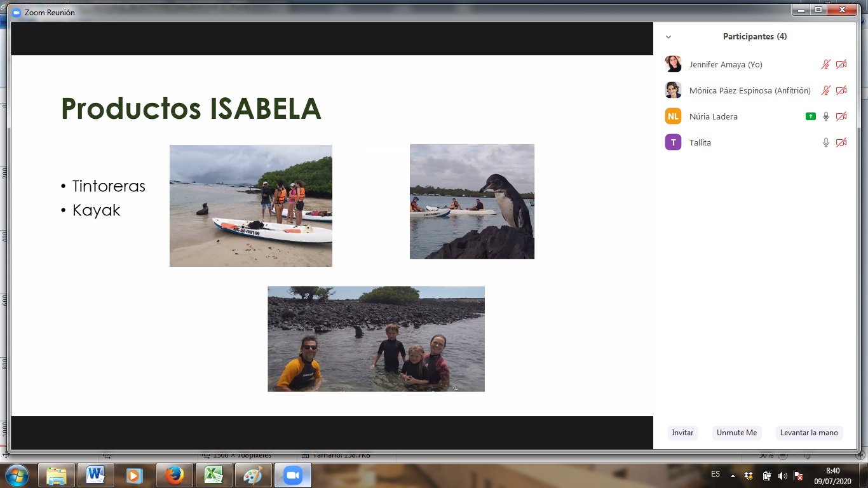Screen dimensions: 868x488
Task: Click the Zoom taskbar button
Action: [292, 475]
